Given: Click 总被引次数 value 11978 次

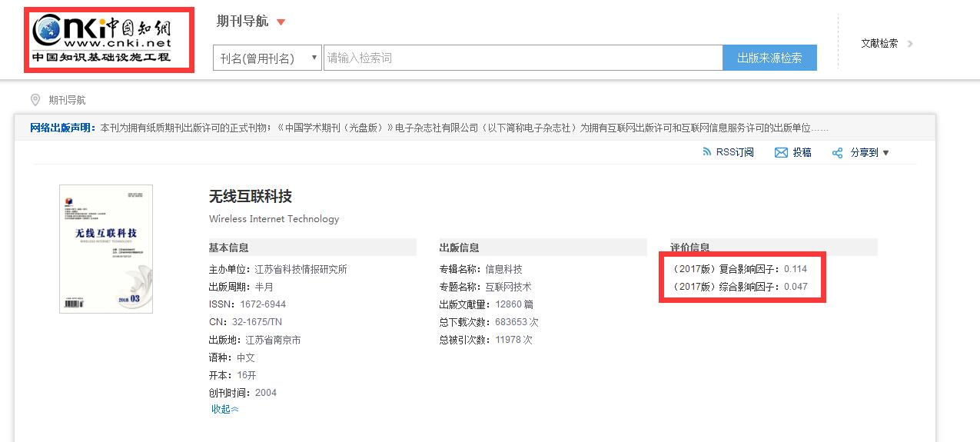Looking at the screenshot, I should click(513, 340).
